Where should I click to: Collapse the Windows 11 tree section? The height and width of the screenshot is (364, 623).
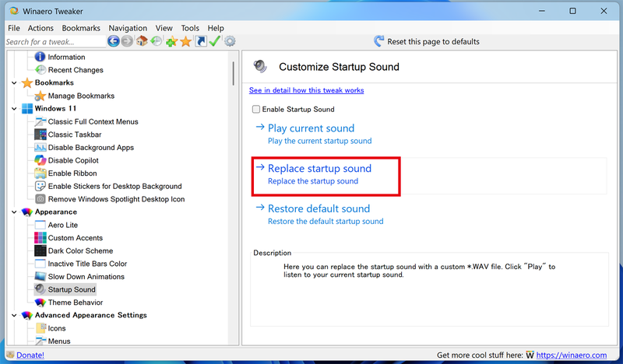click(14, 109)
